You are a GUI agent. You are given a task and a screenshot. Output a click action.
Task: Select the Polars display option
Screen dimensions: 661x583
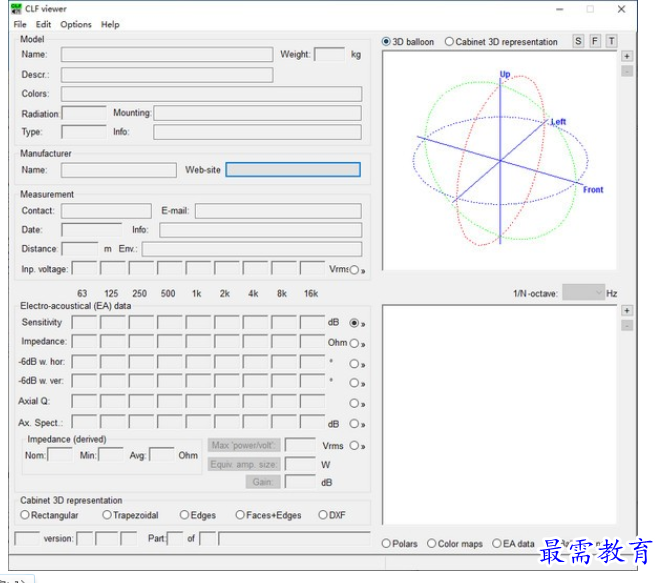click(x=387, y=544)
